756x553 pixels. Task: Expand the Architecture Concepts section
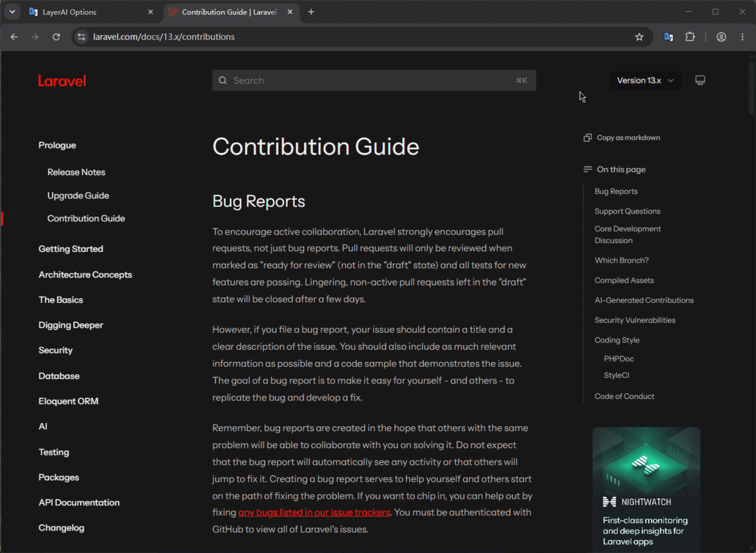click(x=85, y=275)
